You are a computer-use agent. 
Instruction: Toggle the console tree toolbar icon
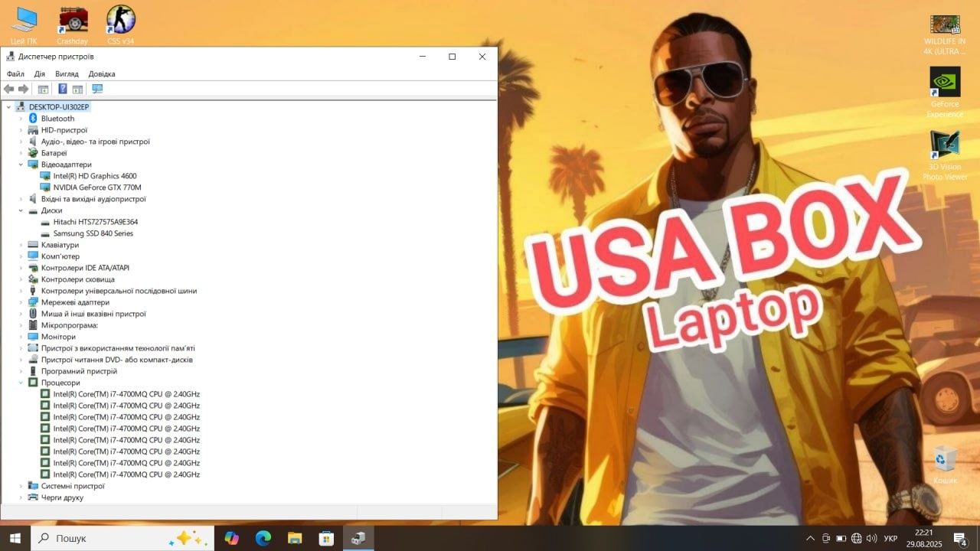[x=44, y=89]
